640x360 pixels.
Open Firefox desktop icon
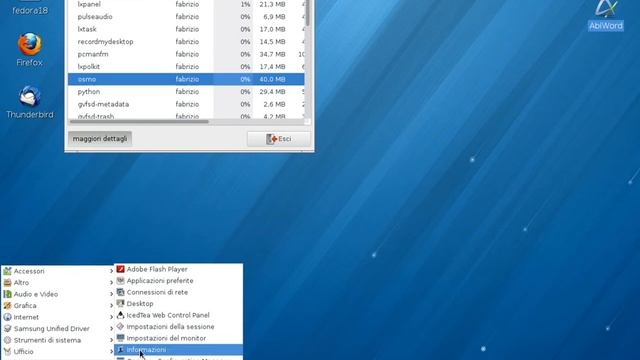pyautogui.click(x=29, y=50)
